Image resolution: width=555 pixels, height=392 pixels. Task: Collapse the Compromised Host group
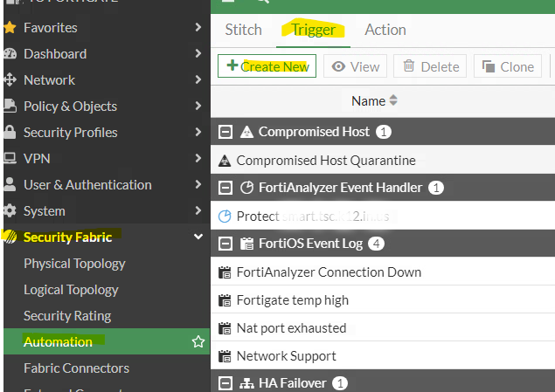click(225, 132)
